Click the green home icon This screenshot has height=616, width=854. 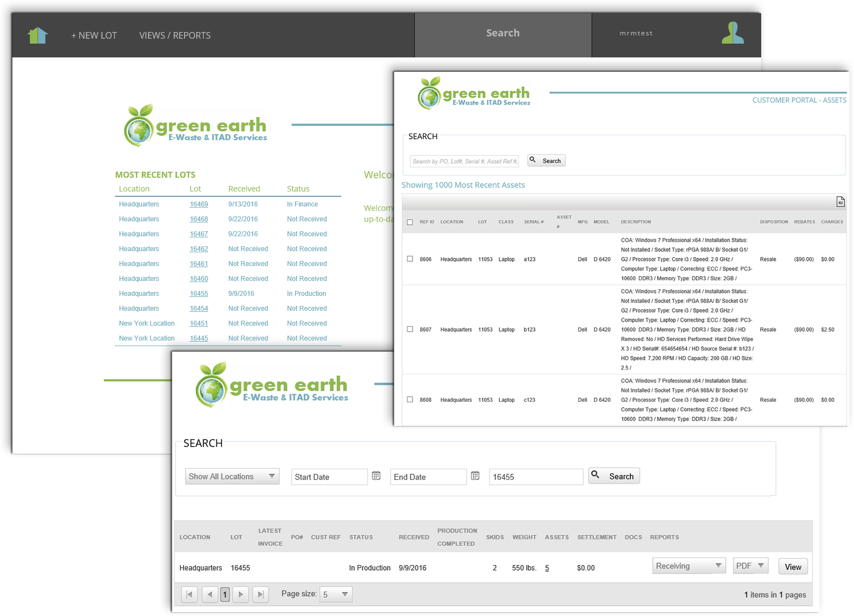coord(38,35)
